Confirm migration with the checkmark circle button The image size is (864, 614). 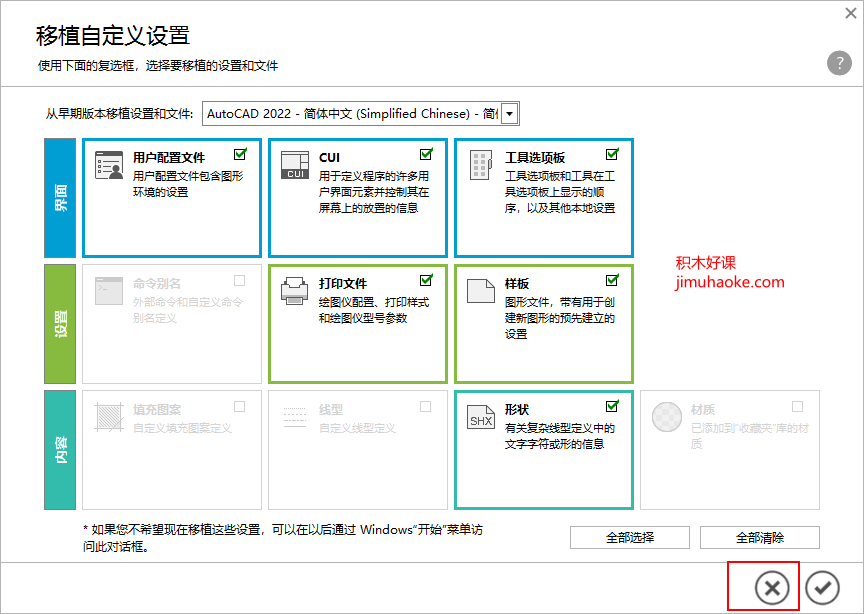click(x=822, y=588)
